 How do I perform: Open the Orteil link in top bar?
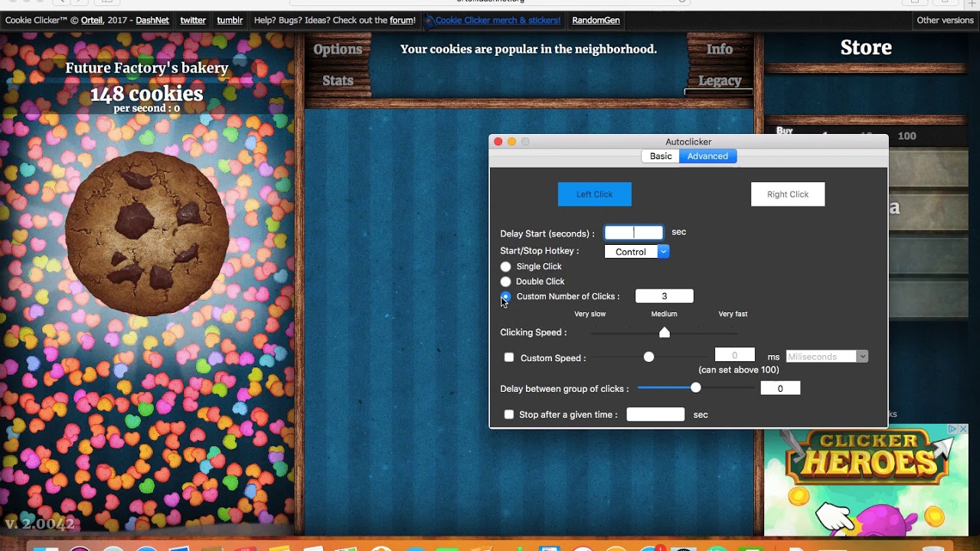click(92, 21)
